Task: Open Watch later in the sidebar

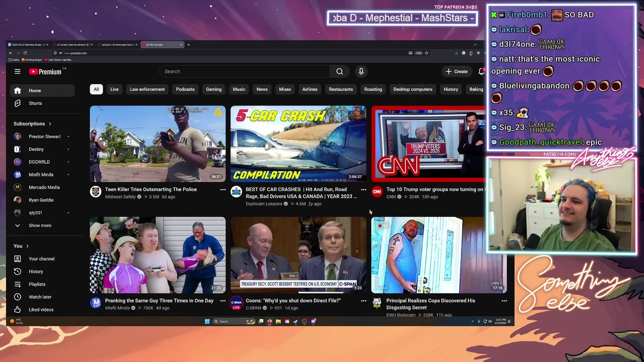Action: [x=42, y=297]
